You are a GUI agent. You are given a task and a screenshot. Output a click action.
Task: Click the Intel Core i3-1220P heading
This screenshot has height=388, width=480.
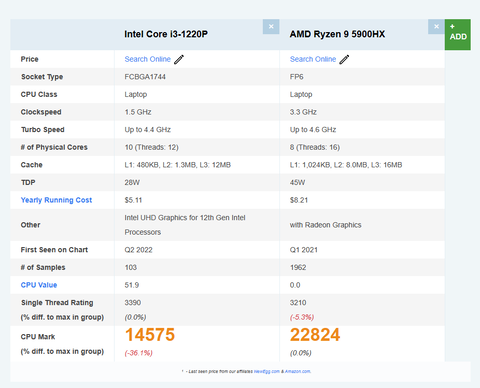pos(166,34)
